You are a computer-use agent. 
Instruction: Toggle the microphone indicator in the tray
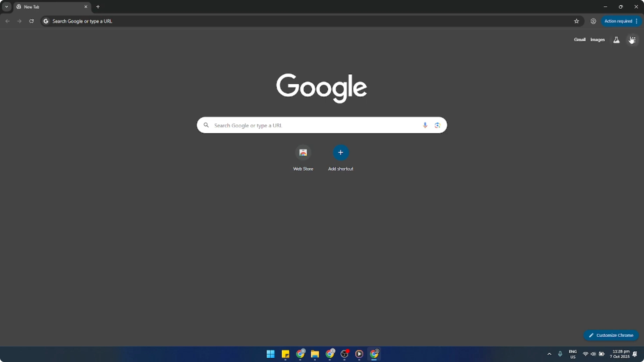[x=560, y=354]
